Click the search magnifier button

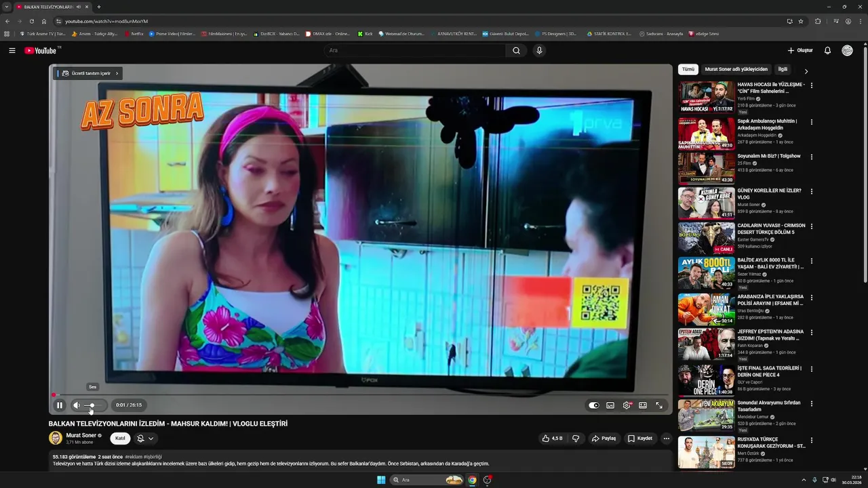(x=517, y=50)
